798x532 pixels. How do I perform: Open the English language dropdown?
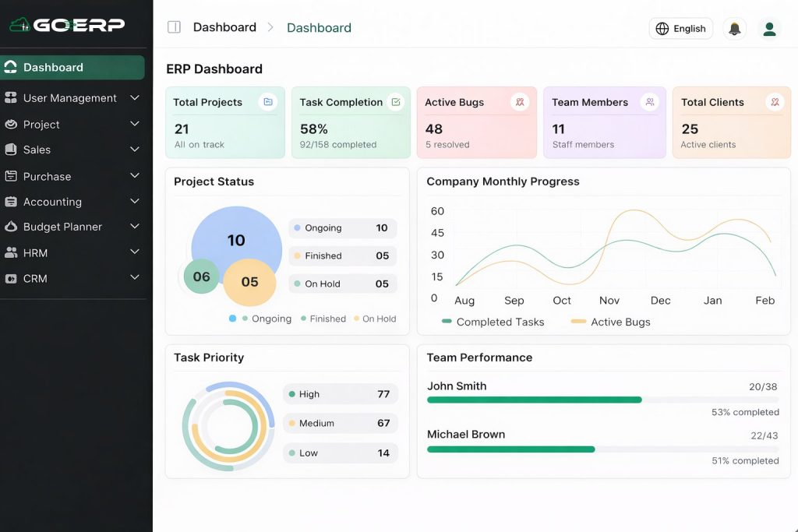[680, 29]
